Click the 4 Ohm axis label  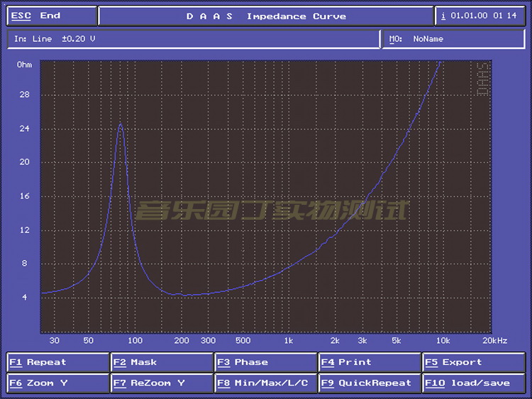pos(24,297)
